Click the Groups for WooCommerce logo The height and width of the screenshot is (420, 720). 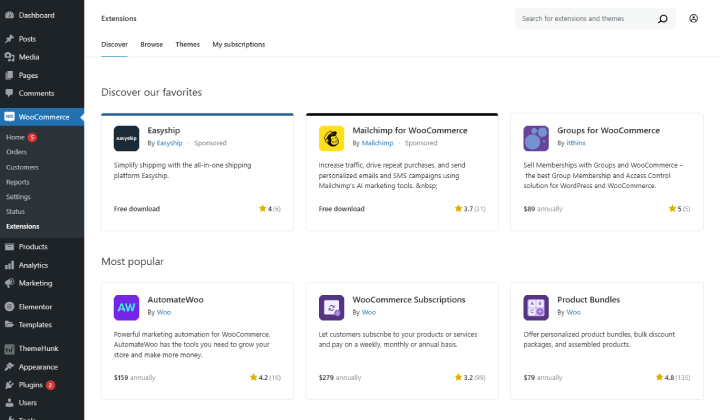tap(536, 138)
